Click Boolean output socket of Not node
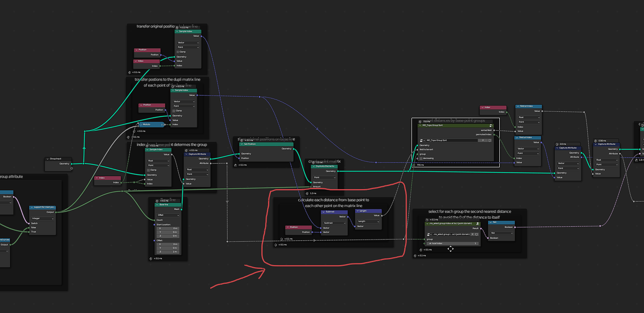Viewport: 644px width, 313px height. coord(515,227)
